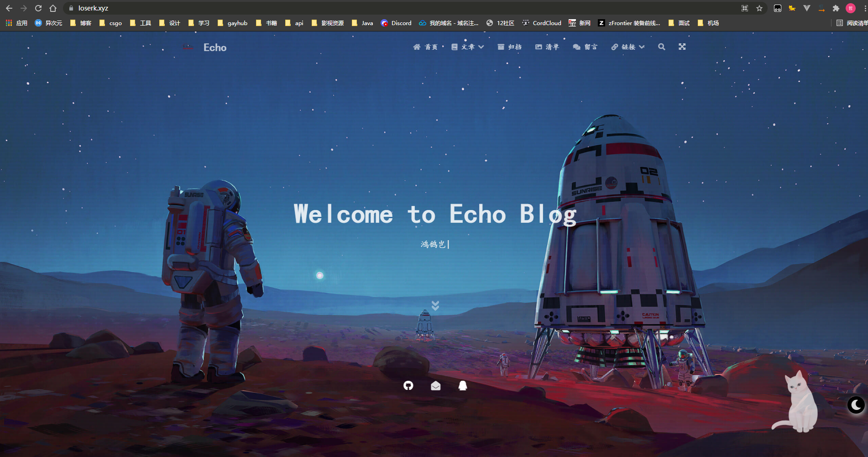This screenshot has width=868, height=457.
Task: Open the square robot-face extension
Action: [778, 8]
